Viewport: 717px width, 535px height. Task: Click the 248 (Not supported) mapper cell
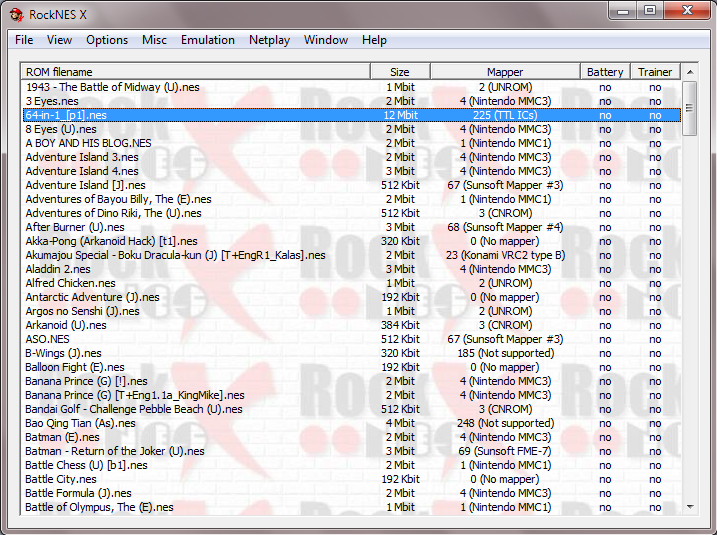point(505,423)
